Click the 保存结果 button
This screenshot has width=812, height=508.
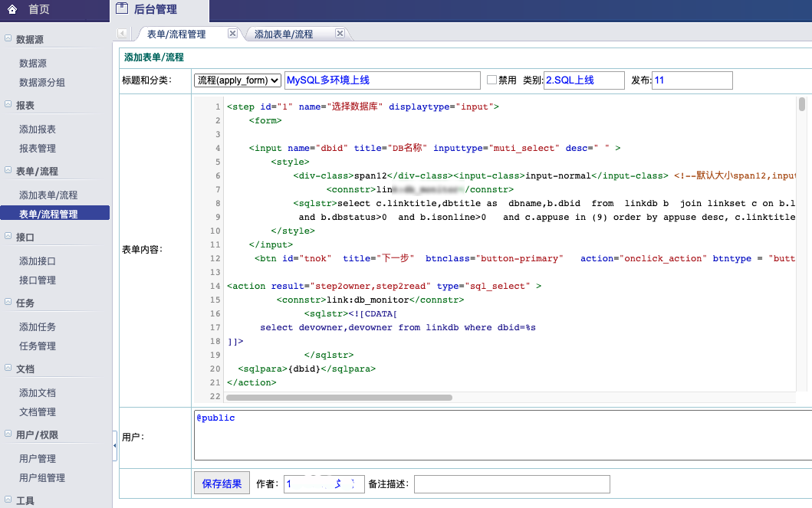pos(222,483)
